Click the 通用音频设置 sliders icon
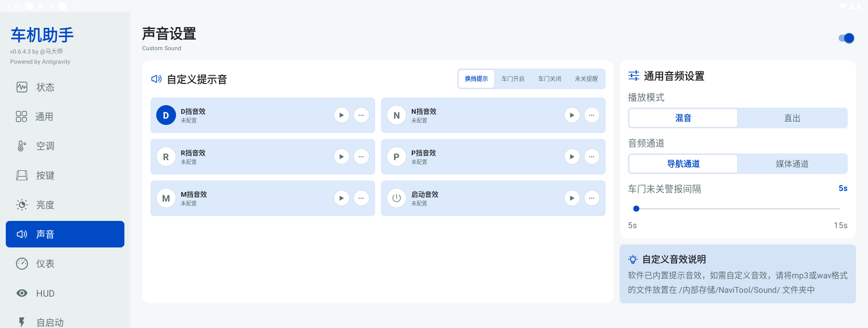Viewport: 868px width, 328px height. pyautogui.click(x=634, y=76)
